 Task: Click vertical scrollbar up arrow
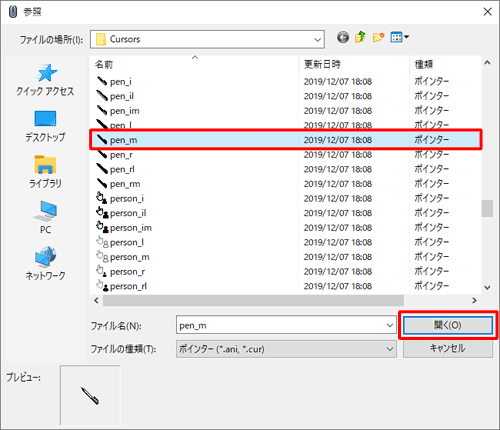pyautogui.click(x=487, y=63)
